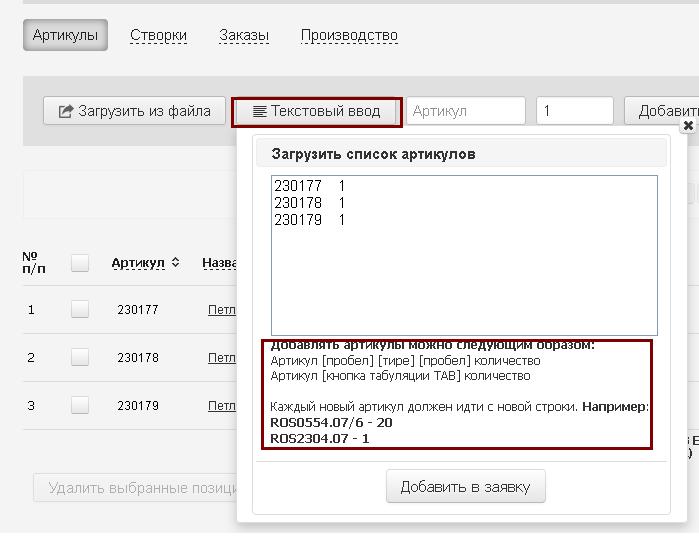This screenshot has height=536, width=699.
Task: Go to the Заказы tab
Action: tap(244, 36)
